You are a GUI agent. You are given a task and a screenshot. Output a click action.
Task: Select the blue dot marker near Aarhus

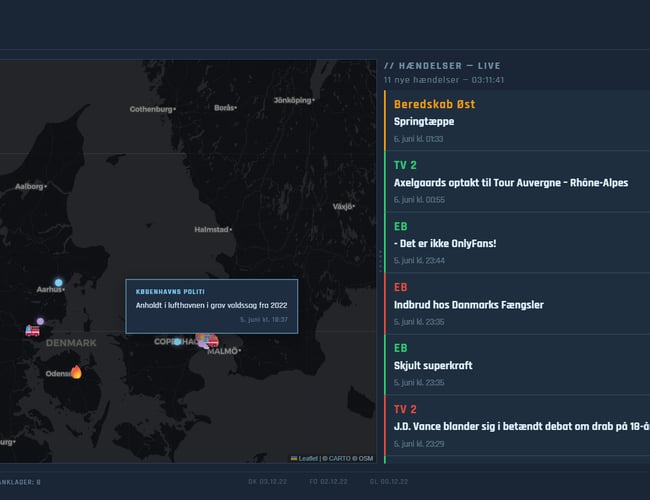tap(58, 282)
